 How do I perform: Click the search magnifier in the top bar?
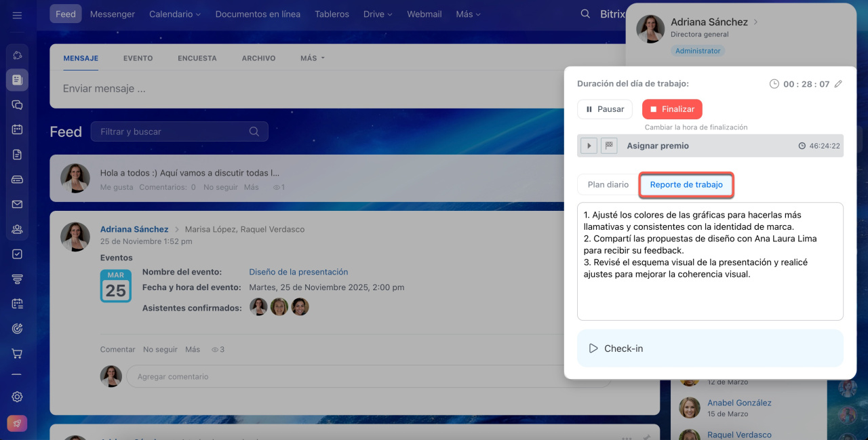tap(585, 14)
